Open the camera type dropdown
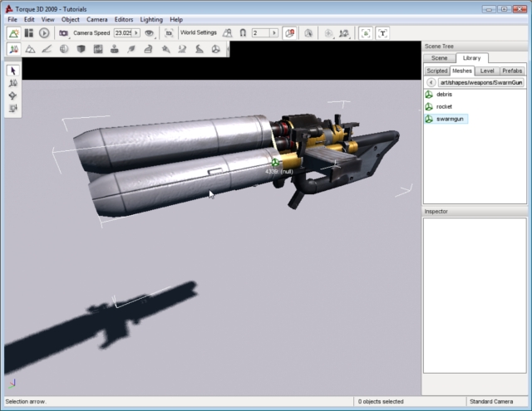 [x=63, y=33]
